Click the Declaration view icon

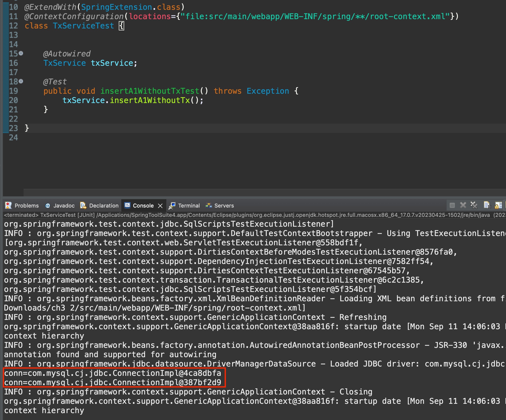tap(83, 206)
